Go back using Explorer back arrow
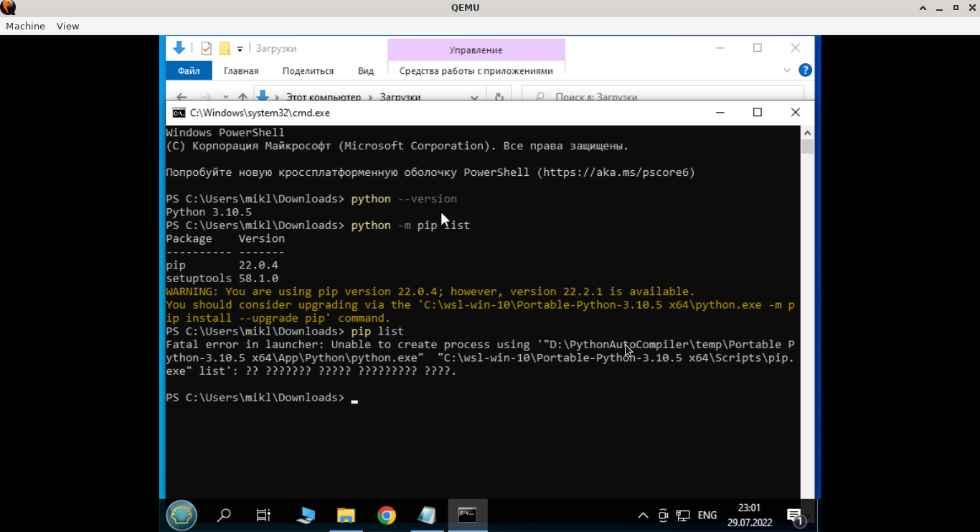The height and width of the screenshot is (532, 980). (182, 96)
